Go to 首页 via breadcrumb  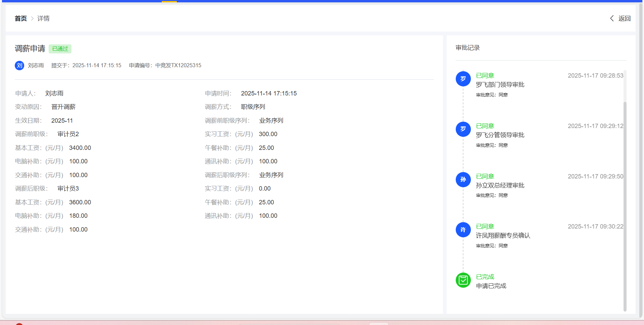21,18
